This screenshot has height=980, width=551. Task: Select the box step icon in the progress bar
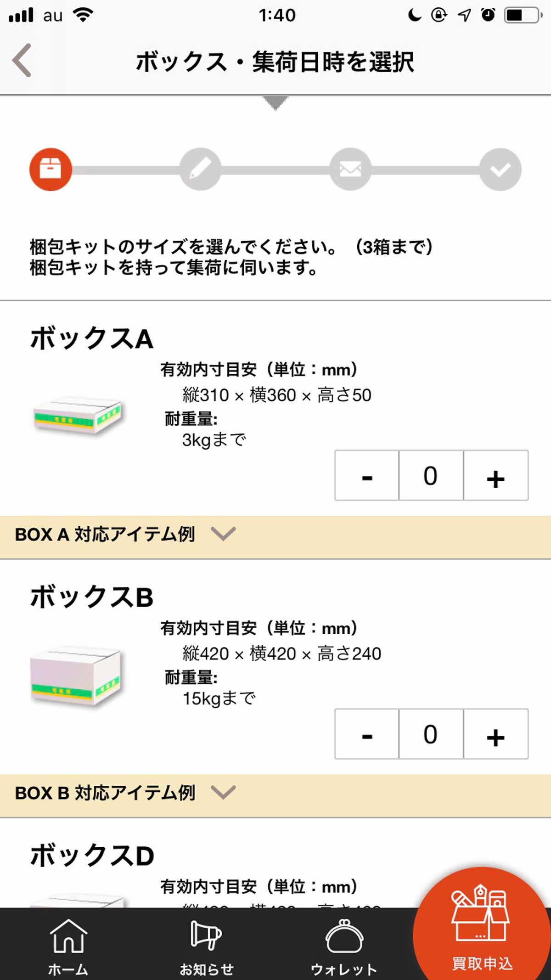(51, 169)
